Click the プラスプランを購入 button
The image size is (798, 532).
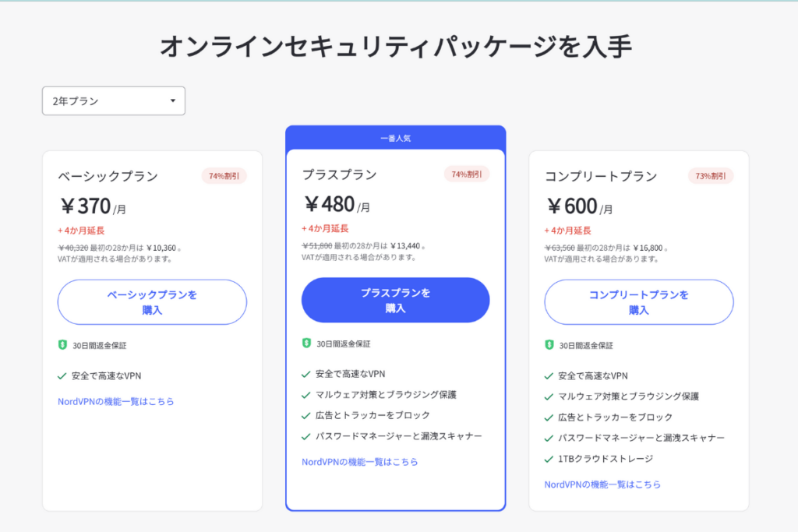pos(395,301)
